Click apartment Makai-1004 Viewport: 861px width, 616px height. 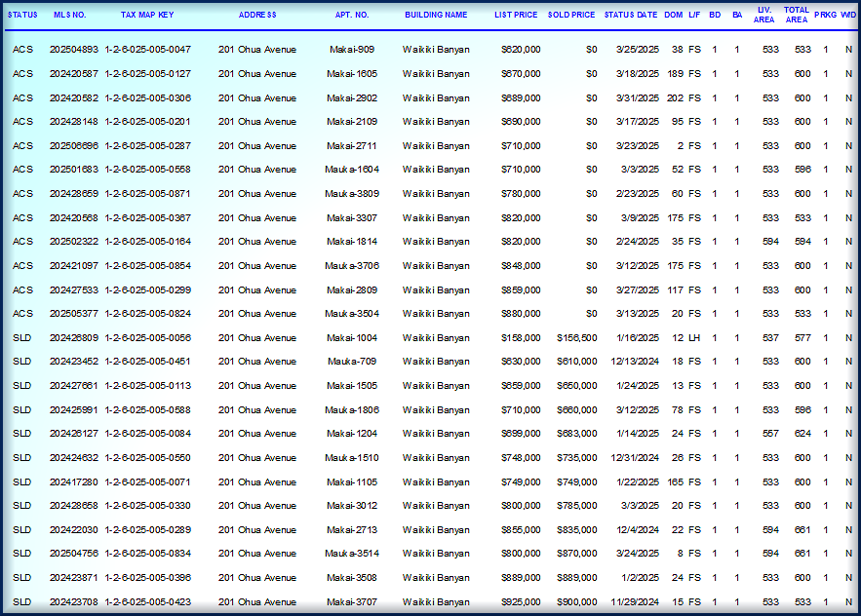(352, 337)
